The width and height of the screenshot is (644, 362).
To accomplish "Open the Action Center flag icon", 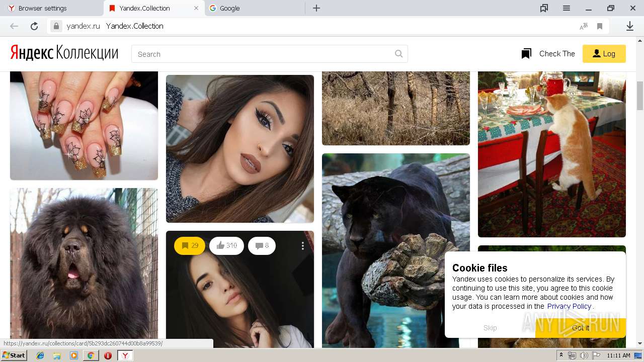I will (x=596, y=355).
